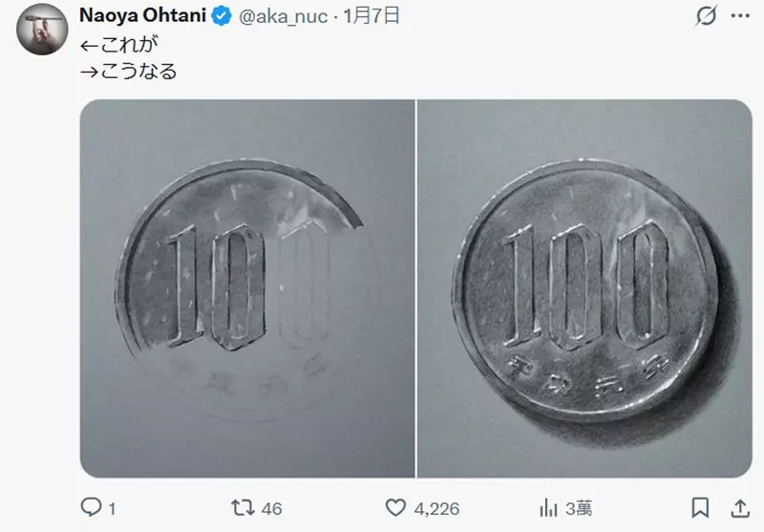Click the reply count of 1

(x=112, y=508)
